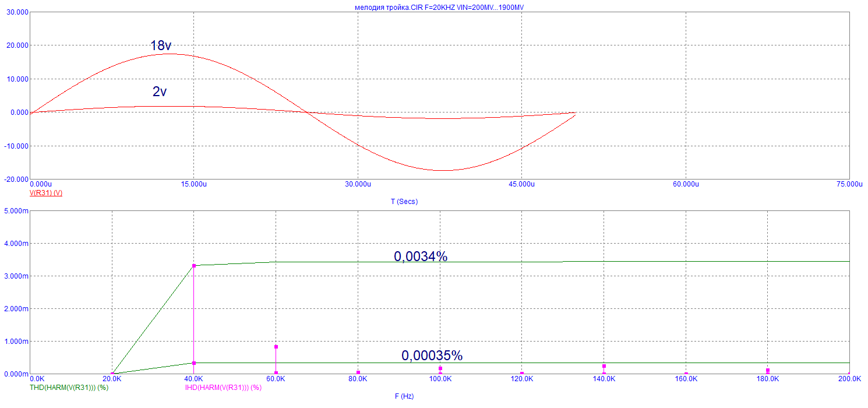Click the 75.000u time axis label

(849, 184)
